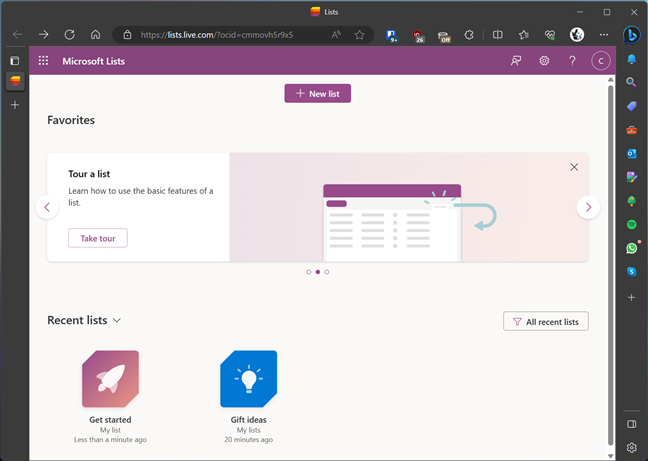The width and height of the screenshot is (648, 461).
Task: Click the Take tour button
Action: pos(98,238)
